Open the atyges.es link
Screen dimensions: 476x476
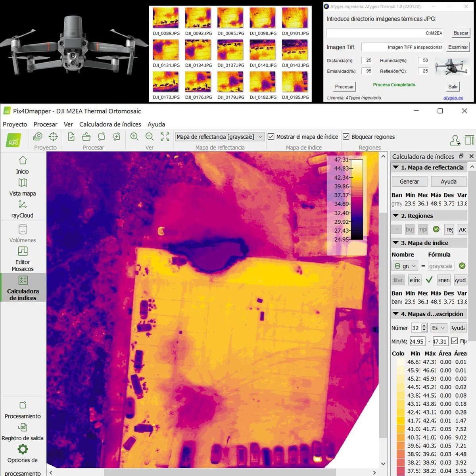coord(453,98)
